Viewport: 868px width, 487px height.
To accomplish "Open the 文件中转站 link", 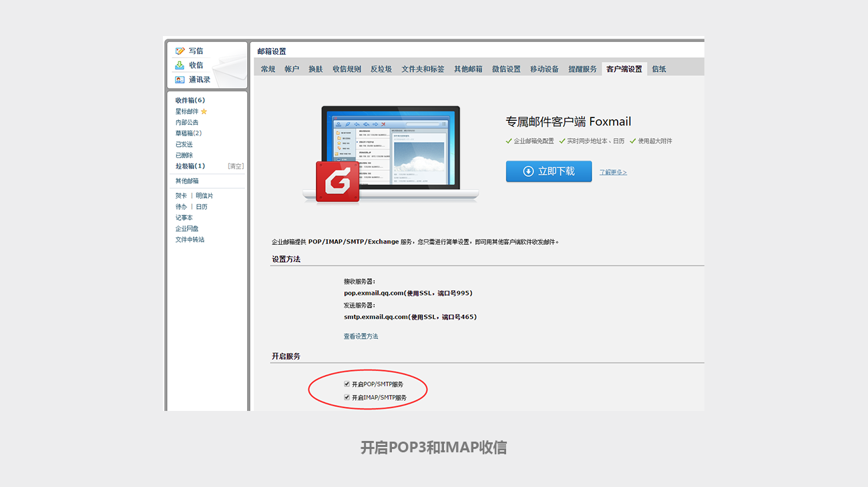I will pyautogui.click(x=190, y=239).
